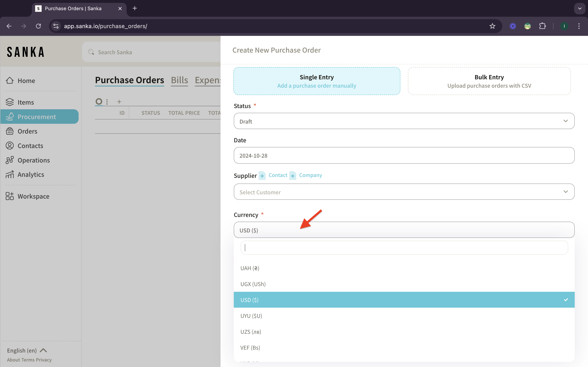Expand the Status dropdown showing Draft
Screen dimensions: 588x367
pos(404,121)
